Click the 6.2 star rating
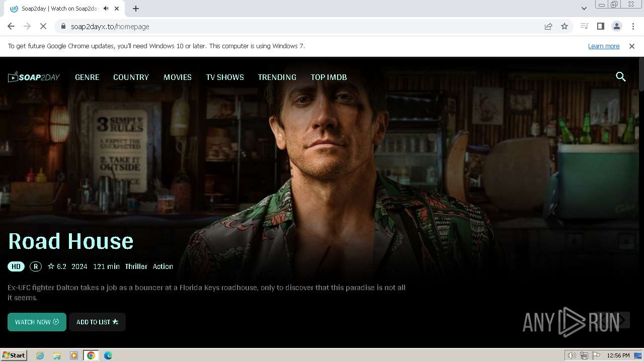Viewport: 644px width, 362px height. click(57, 266)
